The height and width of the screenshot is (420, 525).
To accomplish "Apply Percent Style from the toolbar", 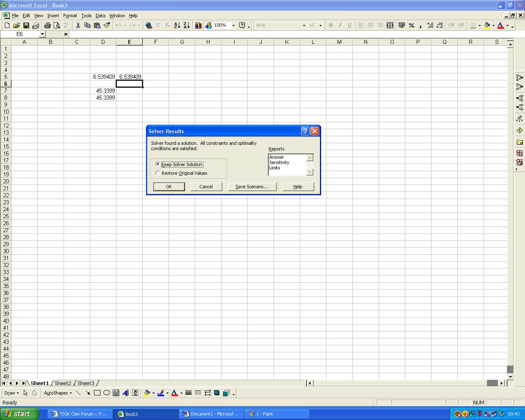I will click(411, 25).
